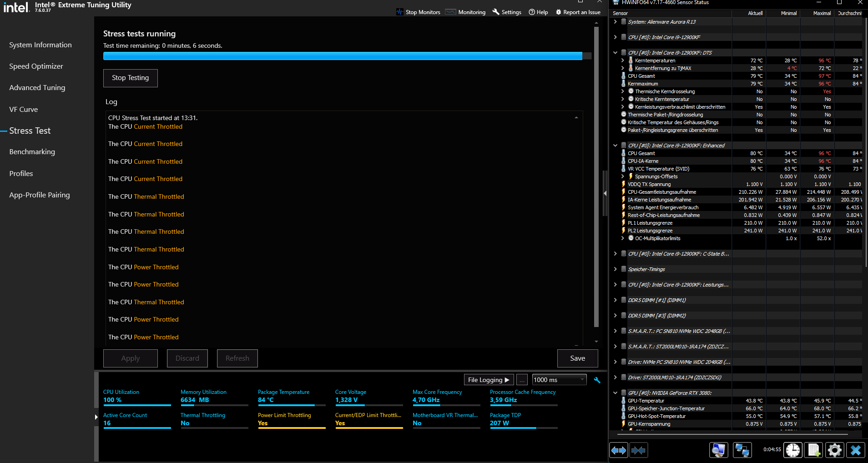Click HWiNFO network computers icon
Screen dimensions: 868x463
tap(742, 450)
